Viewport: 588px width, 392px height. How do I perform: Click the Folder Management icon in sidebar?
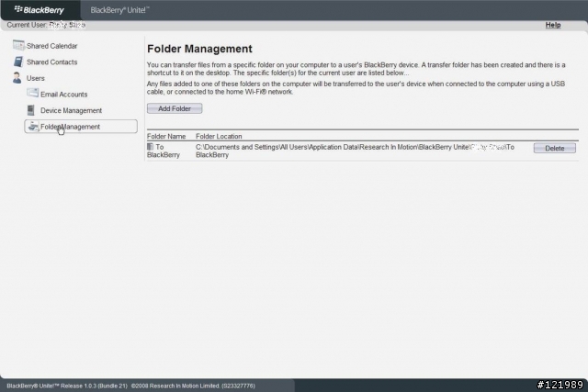(33, 127)
